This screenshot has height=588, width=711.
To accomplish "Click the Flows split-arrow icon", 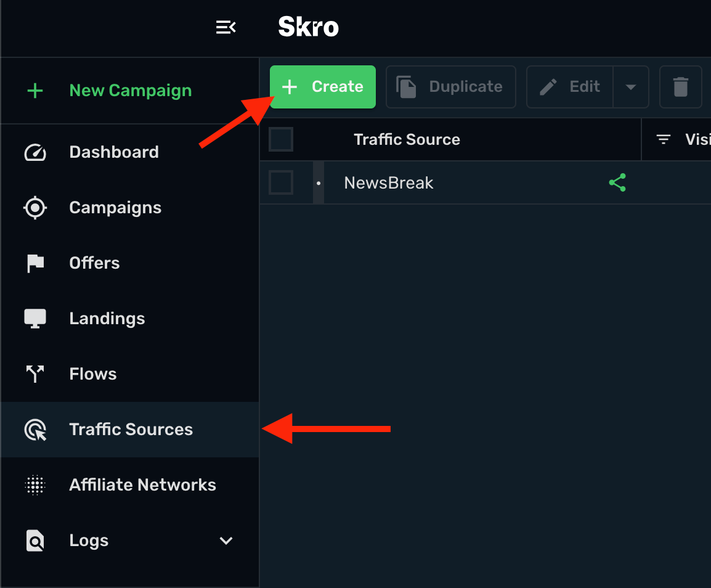I will tap(35, 374).
